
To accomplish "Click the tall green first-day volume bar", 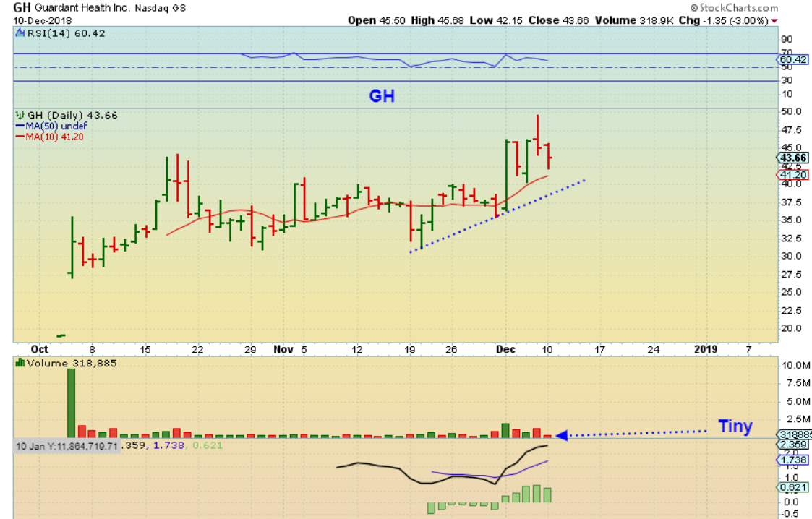I will click(72, 403).
